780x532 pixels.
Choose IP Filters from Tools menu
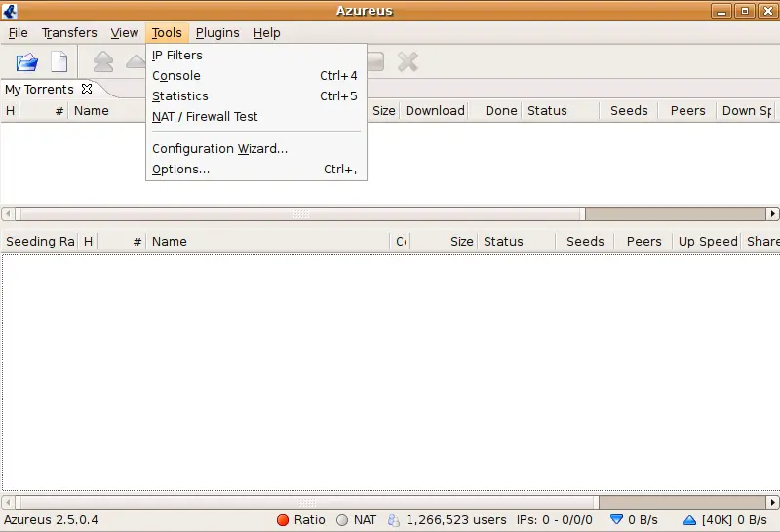[256, 56]
